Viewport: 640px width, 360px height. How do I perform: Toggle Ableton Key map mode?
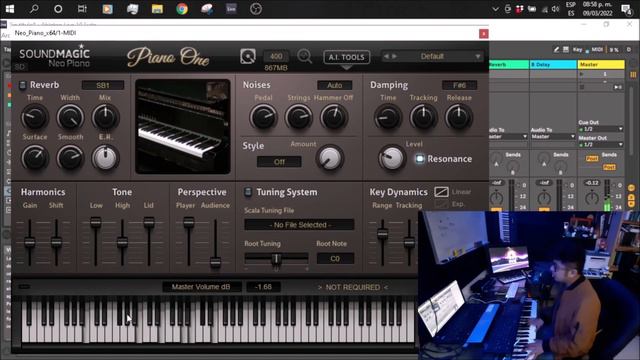tap(578, 49)
